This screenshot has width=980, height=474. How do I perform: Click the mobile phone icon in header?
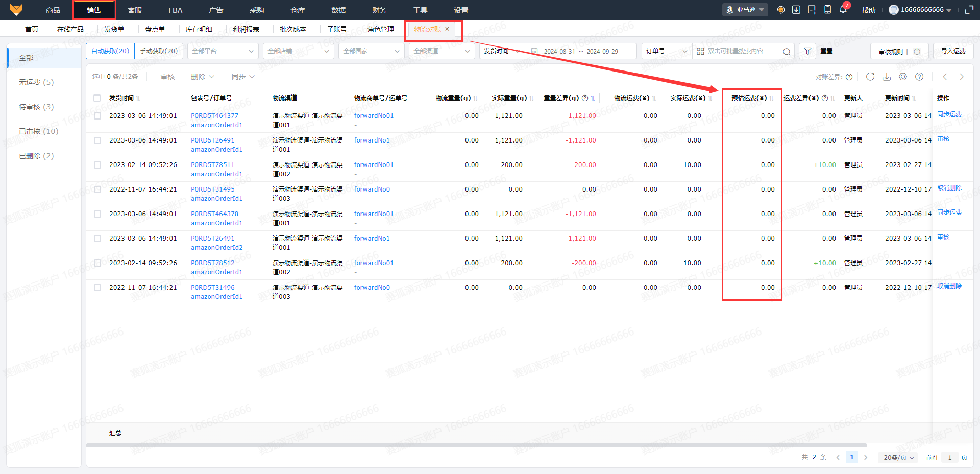point(827,10)
